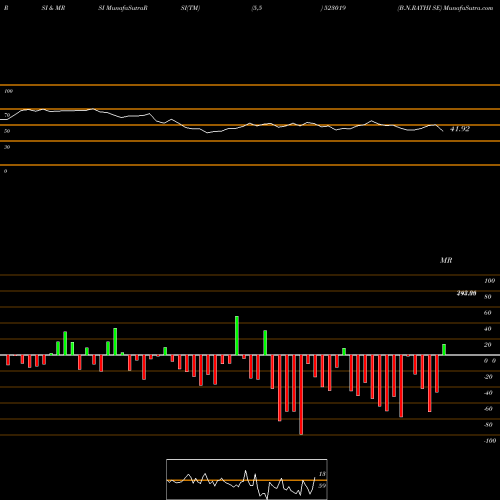This screenshot has height=500, width=500.
Task: Click the 50 level on RSI axis
Action: (7, 131)
